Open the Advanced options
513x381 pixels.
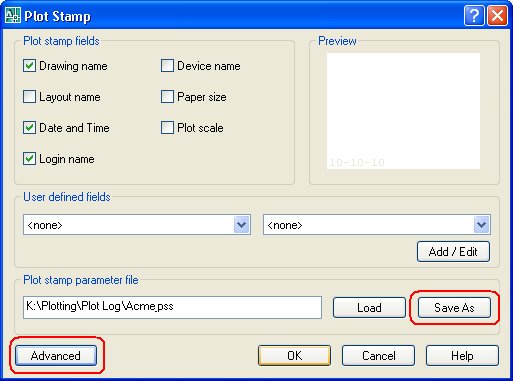pos(56,356)
